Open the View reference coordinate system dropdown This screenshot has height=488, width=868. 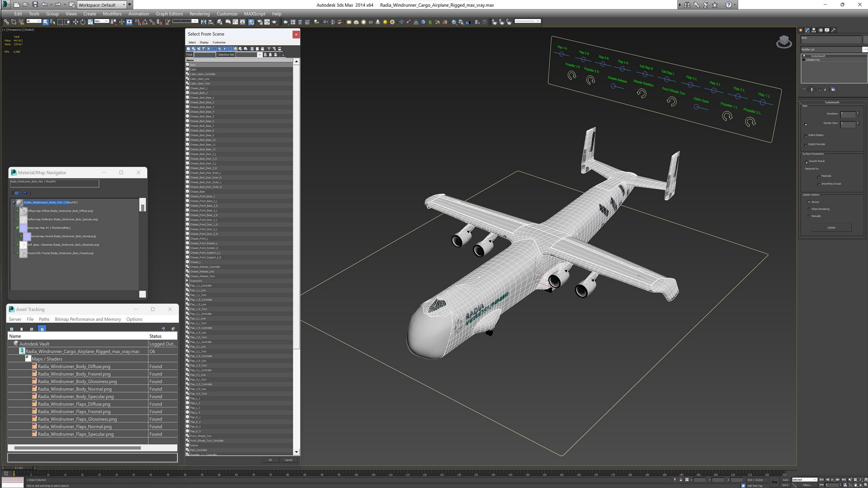click(x=101, y=21)
